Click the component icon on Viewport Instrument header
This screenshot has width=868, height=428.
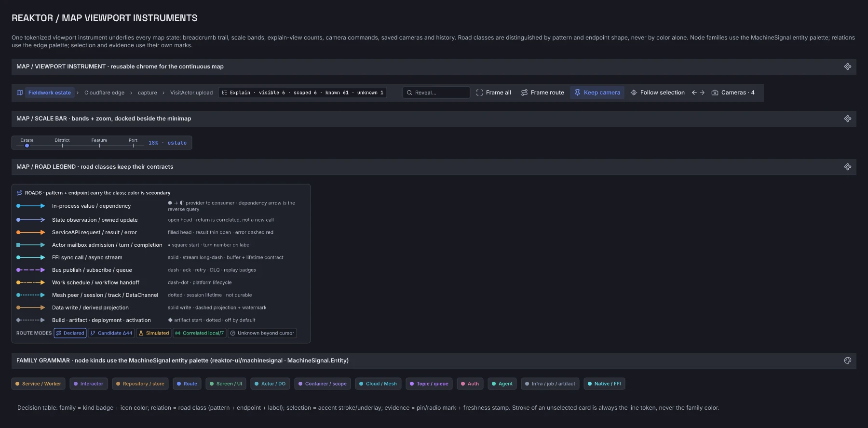(848, 67)
